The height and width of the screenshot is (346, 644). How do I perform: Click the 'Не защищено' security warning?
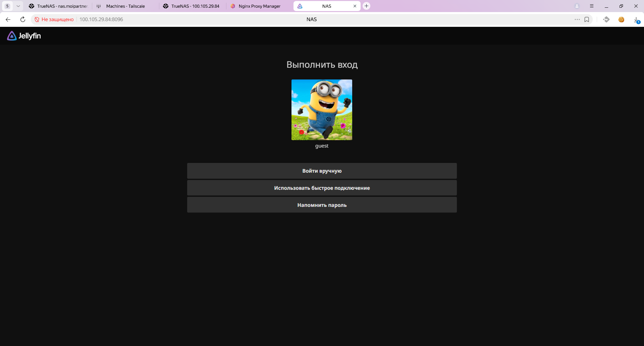pos(54,19)
